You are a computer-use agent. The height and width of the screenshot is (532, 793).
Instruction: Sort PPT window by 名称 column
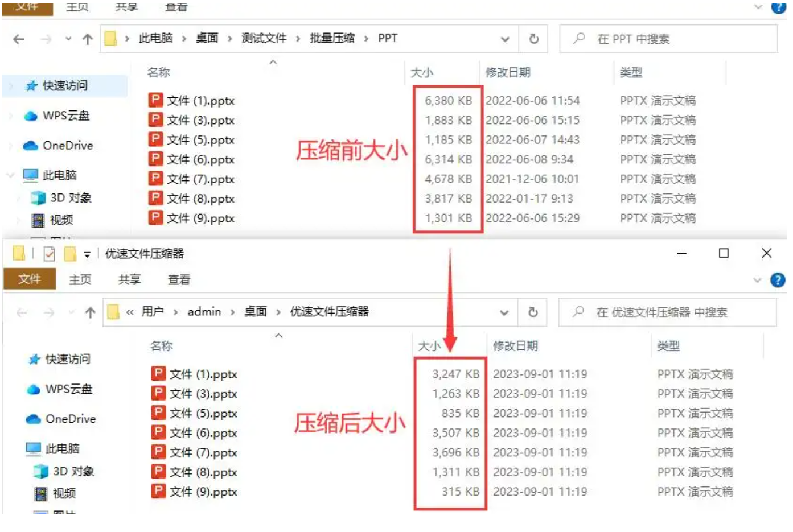(158, 72)
